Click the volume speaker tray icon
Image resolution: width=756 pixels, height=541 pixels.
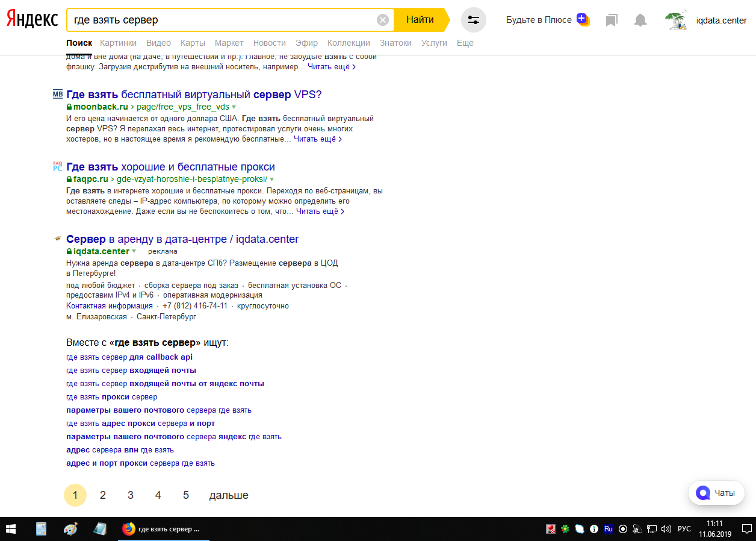point(666,529)
